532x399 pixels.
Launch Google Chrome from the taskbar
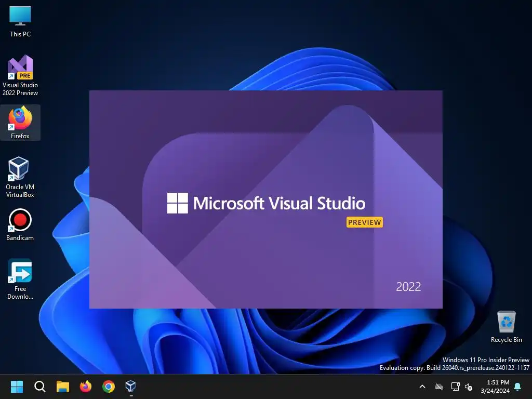pos(109,387)
